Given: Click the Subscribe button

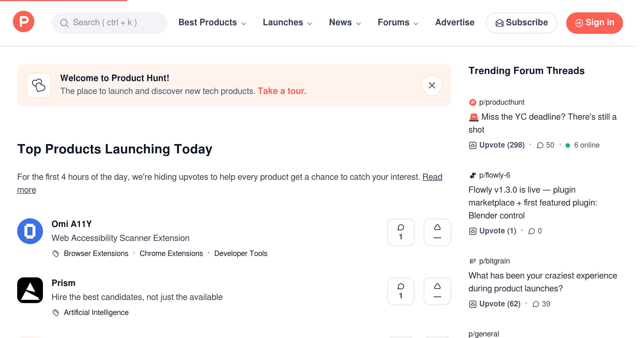Looking at the screenshot, I should pos(521,23).
